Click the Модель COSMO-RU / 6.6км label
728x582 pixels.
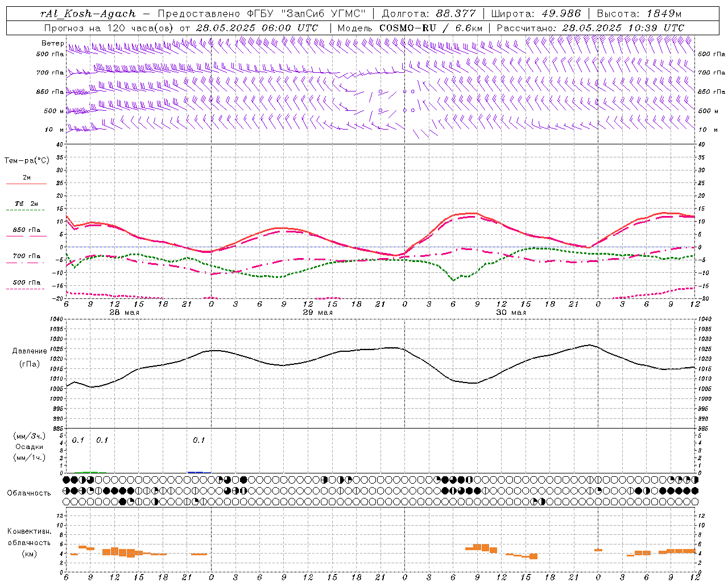[x=410, y=28]
